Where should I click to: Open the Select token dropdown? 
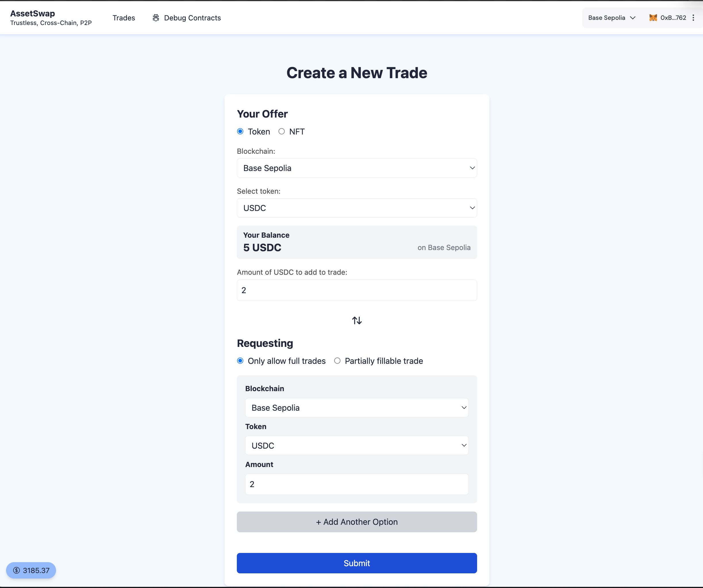pos(357,208)
